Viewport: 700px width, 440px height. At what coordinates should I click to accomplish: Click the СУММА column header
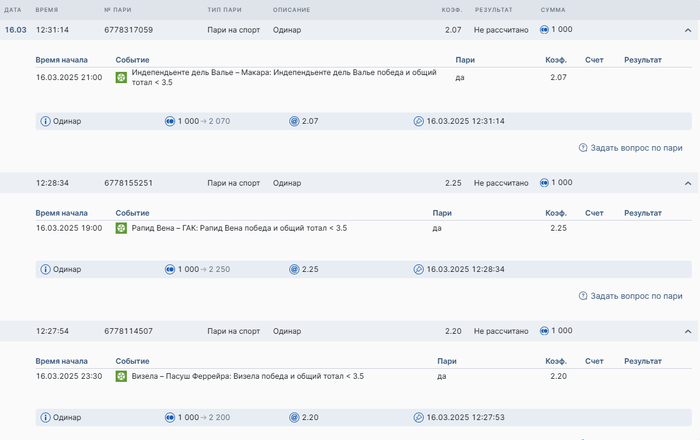pyautogui.click(x=553, y=9)
